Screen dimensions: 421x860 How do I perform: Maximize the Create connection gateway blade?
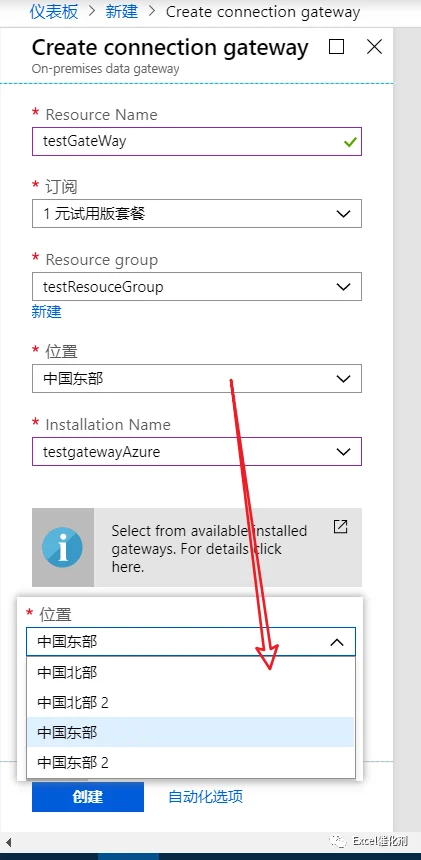pyautogui.click(x=337, y=47)
